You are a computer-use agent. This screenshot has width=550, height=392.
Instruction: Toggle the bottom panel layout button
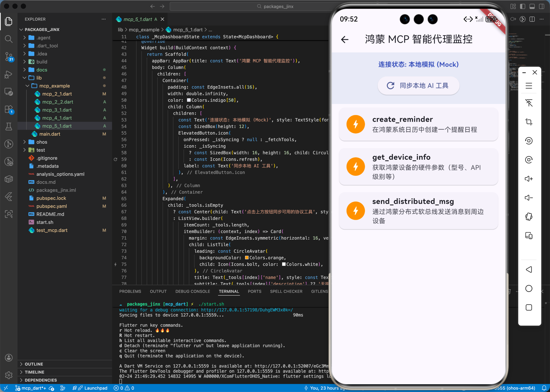532,6
